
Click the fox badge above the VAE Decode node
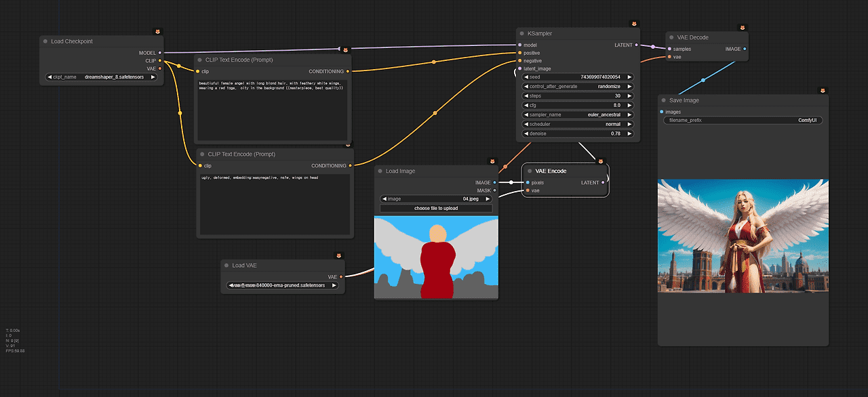pos(743,28)
